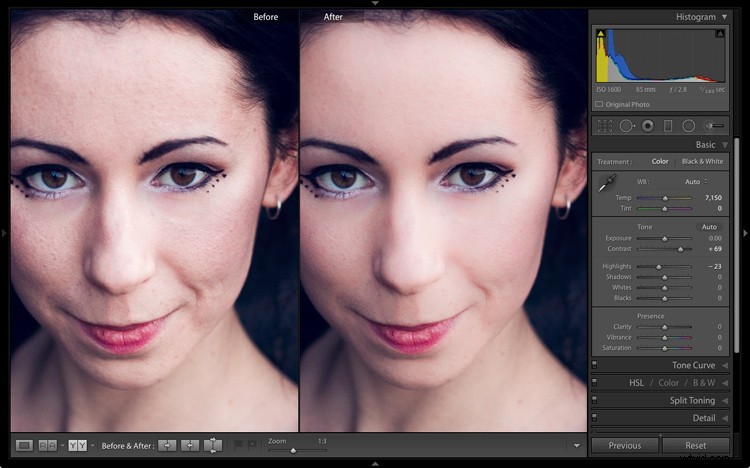This screenshot has width=750, height=468.
Task: Toggle shadow clipping indicator in histogram
Action: point(601,33)
